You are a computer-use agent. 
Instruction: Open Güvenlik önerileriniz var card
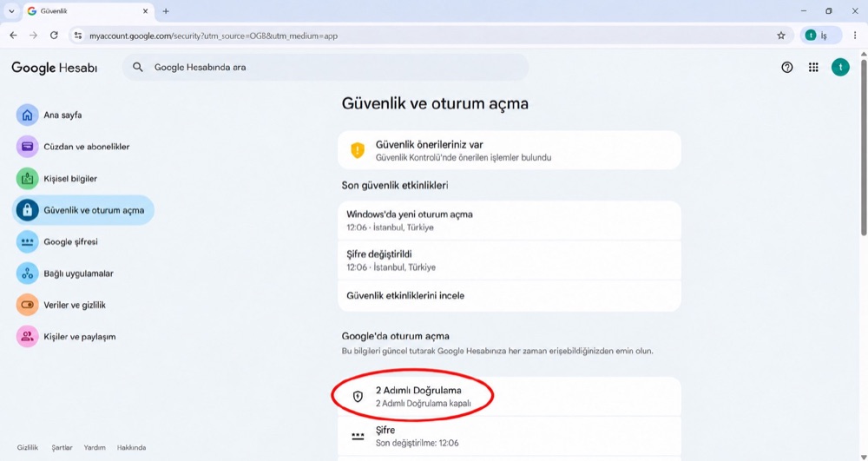click(x=510, y=150)
